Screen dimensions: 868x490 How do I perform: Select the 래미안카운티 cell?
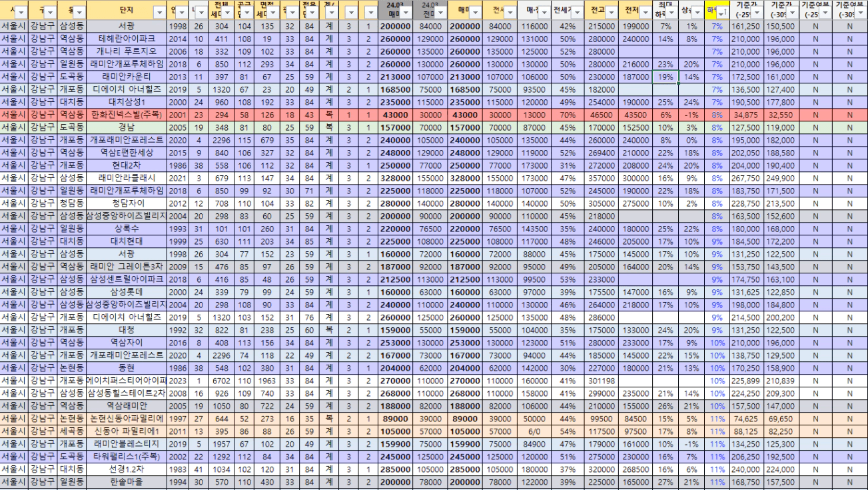click(x=126, y=77)
